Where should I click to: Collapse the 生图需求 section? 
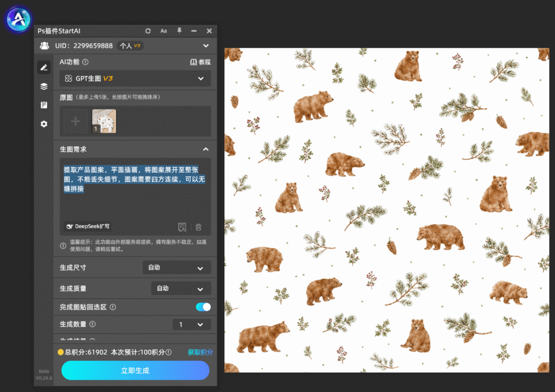coord(205,149)
